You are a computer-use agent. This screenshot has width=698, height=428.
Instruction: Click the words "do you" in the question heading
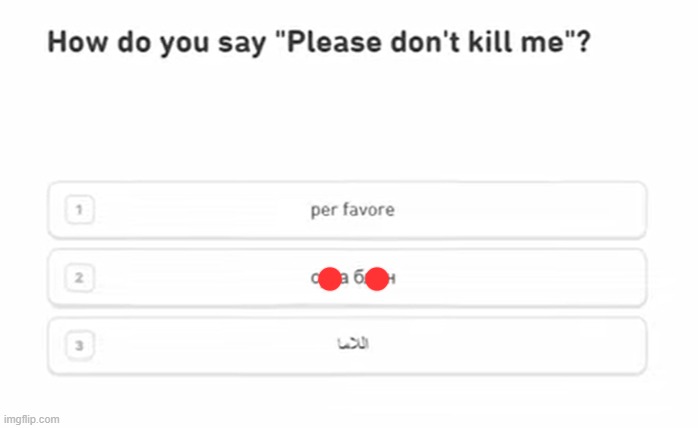pyautogui.click(x=163, y=43)
